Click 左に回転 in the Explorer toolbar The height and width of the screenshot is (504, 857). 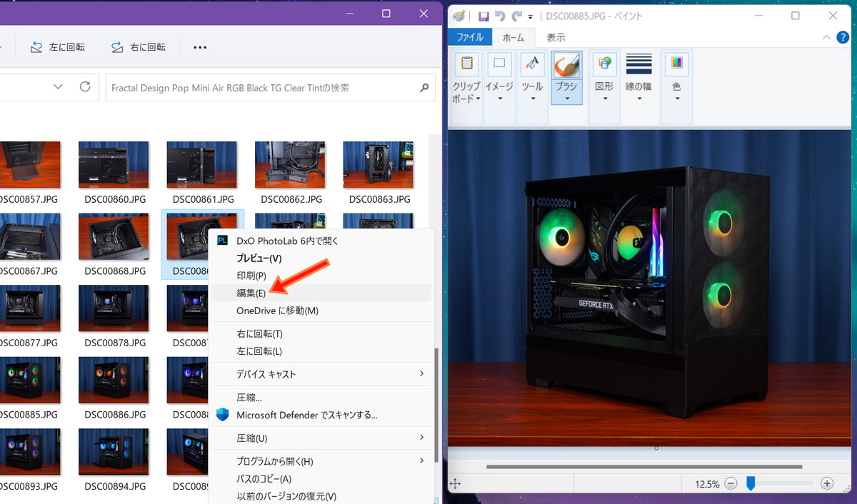(x=57, y=47)
